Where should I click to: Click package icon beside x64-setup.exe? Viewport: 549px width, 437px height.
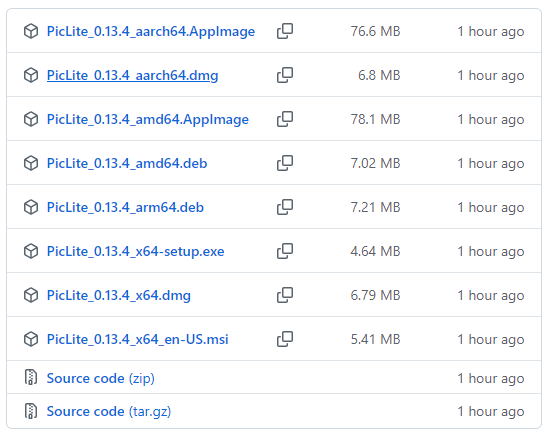pos(31,251)
